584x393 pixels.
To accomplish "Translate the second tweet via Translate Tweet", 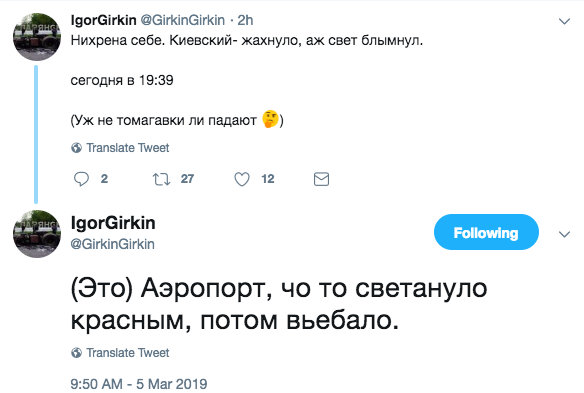I will 128,352.
